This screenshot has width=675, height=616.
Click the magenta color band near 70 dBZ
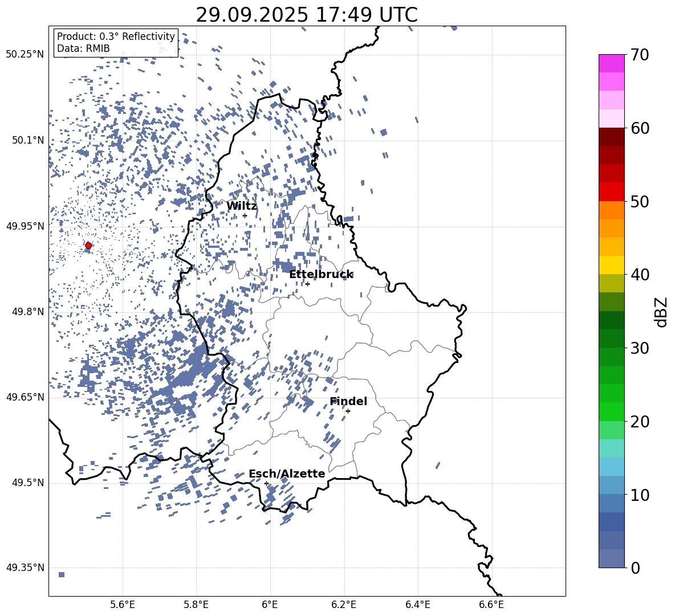612,63
